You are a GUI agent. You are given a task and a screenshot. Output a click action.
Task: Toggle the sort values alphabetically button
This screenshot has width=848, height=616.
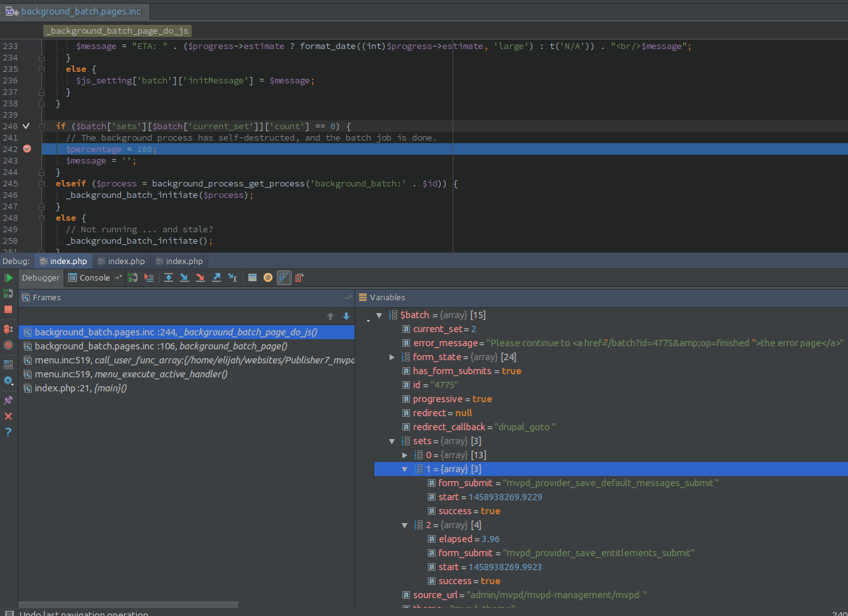coord(284,277)
